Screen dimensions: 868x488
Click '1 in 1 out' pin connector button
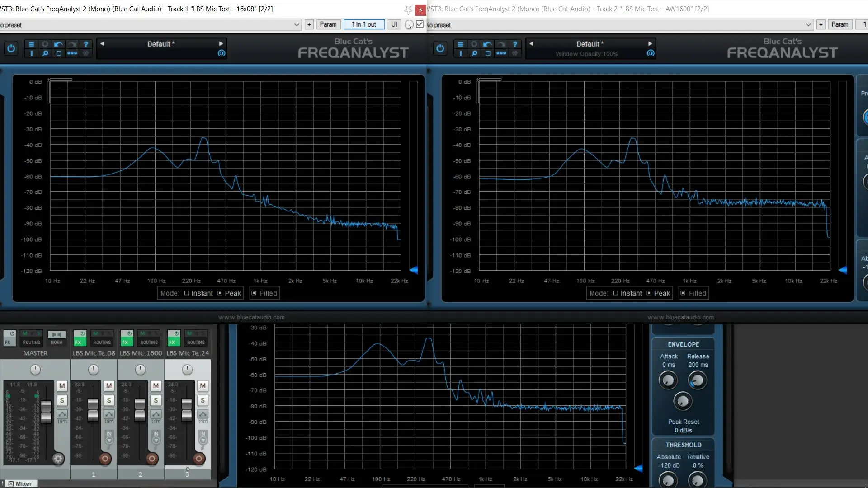point(364,24)
